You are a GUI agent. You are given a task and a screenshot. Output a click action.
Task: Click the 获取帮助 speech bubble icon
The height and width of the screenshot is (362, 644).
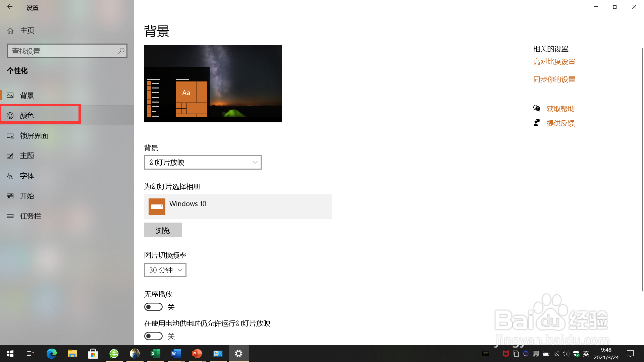point(537,108)
